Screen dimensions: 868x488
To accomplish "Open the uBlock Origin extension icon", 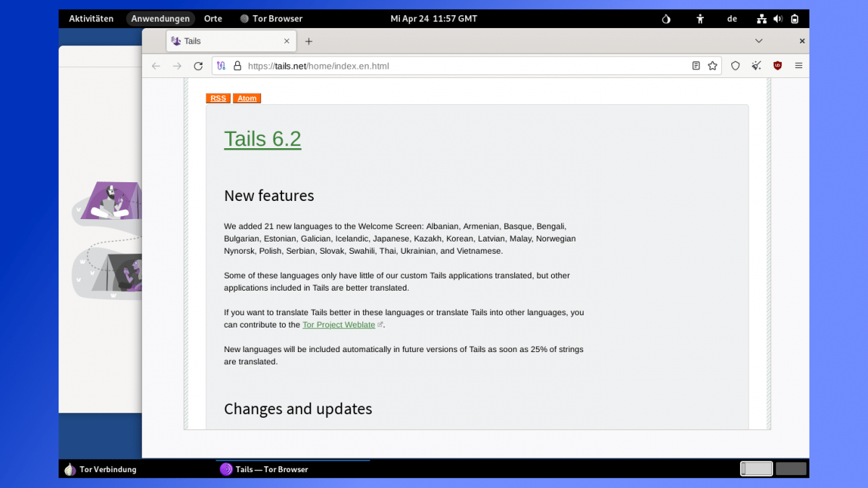I will [x=778, y=66].
